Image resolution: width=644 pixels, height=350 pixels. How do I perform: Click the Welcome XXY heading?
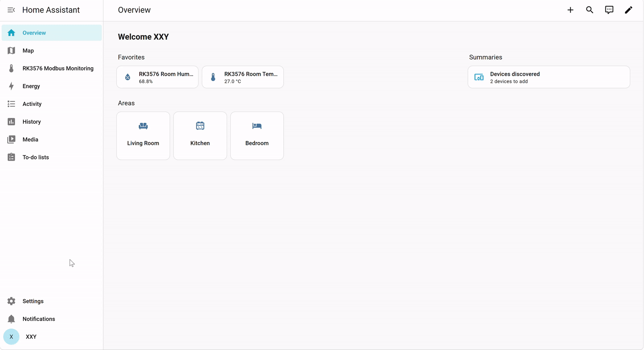143,37
